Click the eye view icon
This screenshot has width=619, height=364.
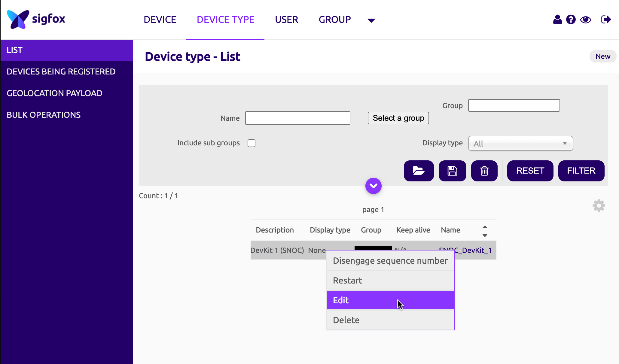tap(586, 20)
